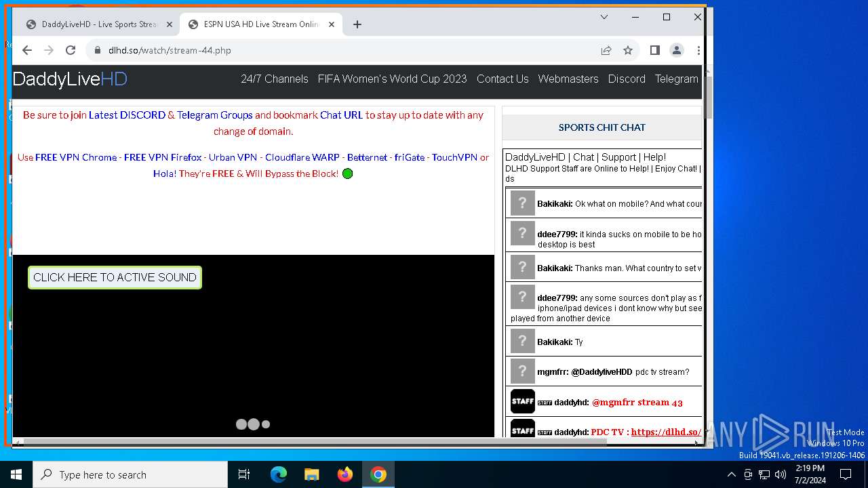Open the Webmasters menu item
The height and width of the screenshot is (488, 868).
click(x=568, y=79)
